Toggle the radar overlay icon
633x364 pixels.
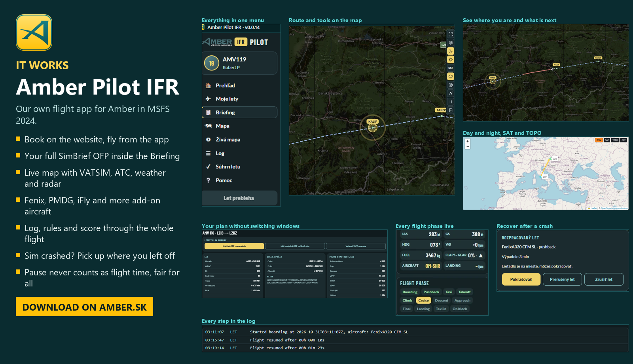pyautogui.click(x=451, y=85)
